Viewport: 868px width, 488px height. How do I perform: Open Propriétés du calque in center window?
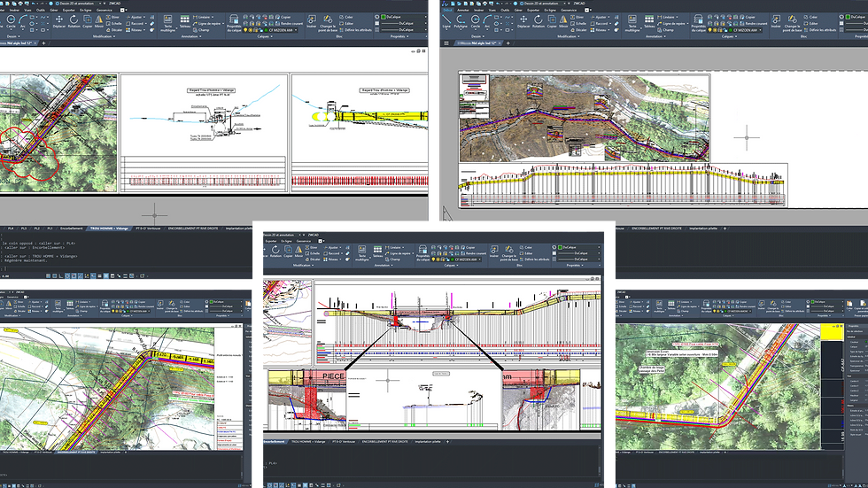422,253
